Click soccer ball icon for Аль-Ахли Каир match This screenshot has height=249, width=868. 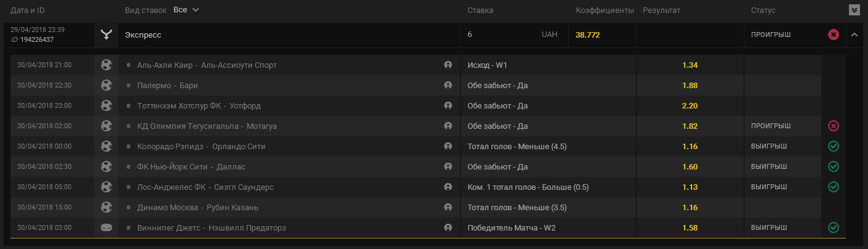coord(106,65)
